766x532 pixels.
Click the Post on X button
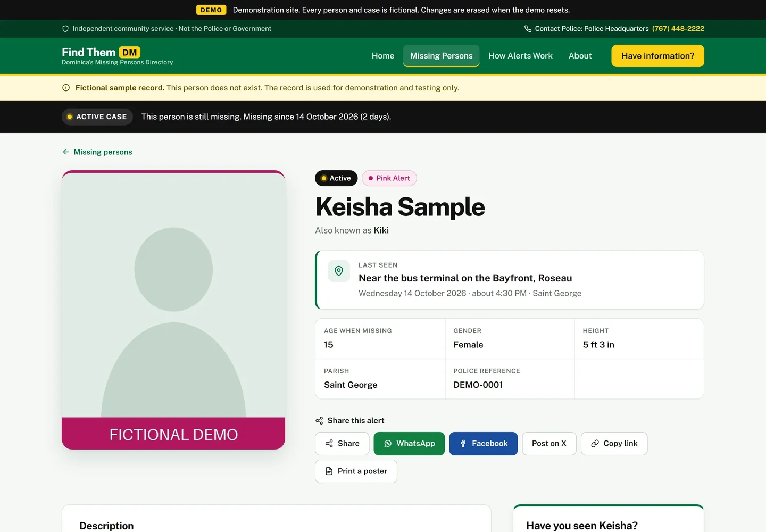click(x=549, y=444)
